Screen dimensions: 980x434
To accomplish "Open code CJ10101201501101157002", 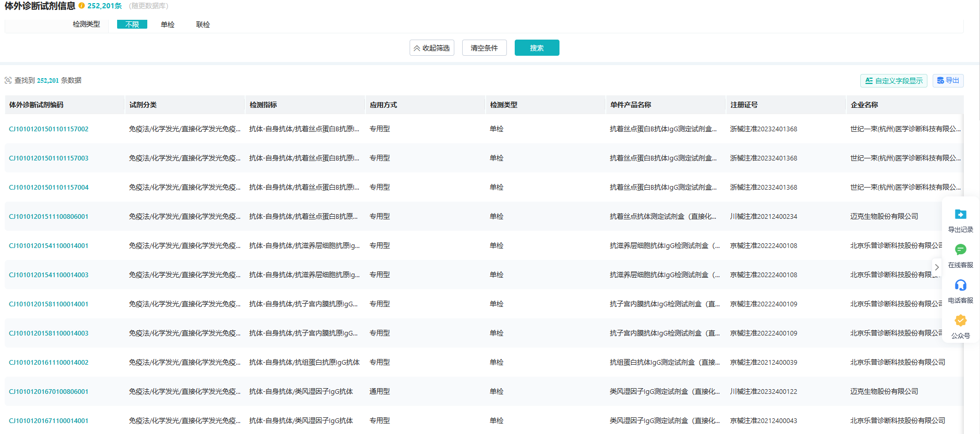I will click(49, 129).
